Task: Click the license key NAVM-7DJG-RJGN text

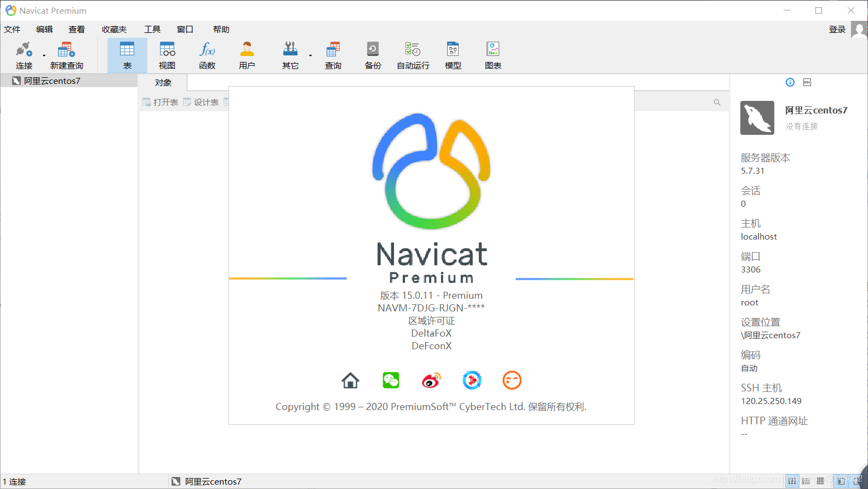Action: point(431,308)
